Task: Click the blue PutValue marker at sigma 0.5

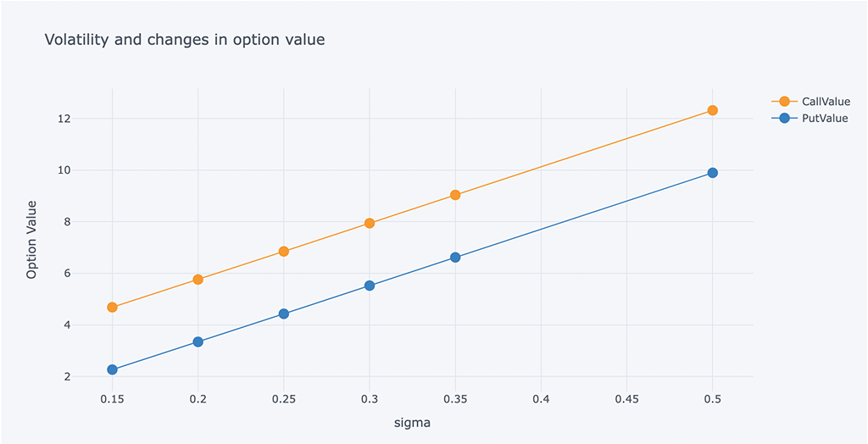Action: click(x=713, y=173)
